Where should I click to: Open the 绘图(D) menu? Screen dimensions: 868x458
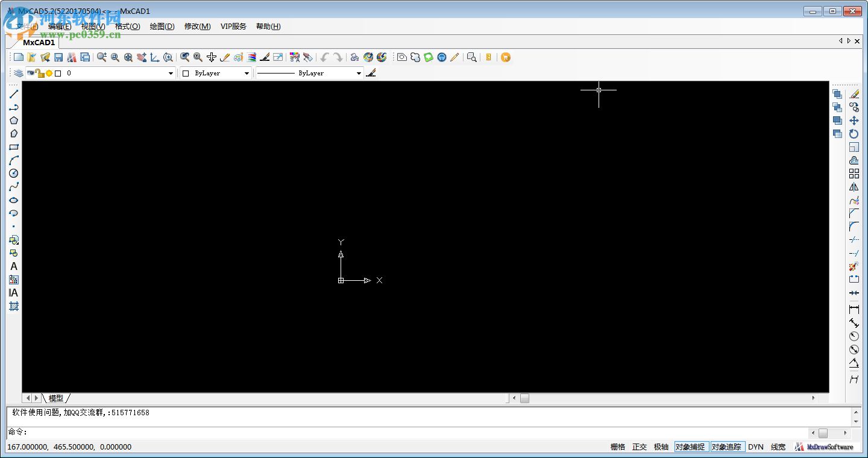(162, 27)
